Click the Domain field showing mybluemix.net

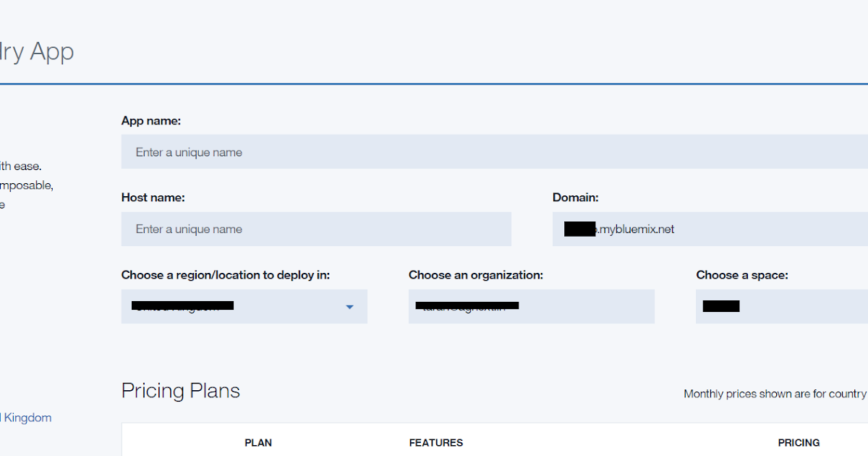pyautogui.click(x=709, y=229)
